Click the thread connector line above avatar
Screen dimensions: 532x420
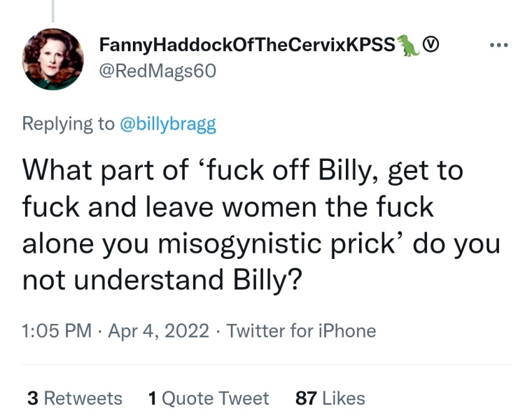[53, 10]
